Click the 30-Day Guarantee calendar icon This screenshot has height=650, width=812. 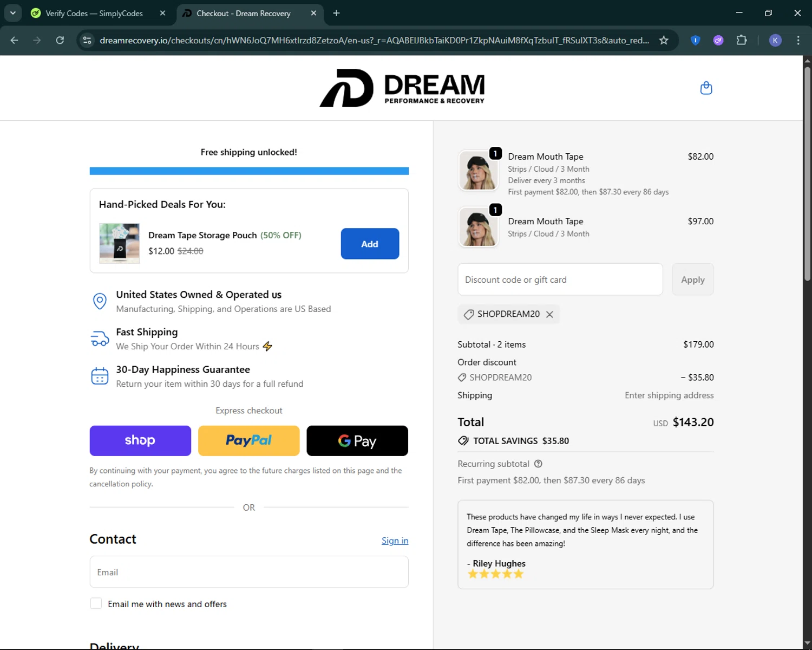pos(100,376)
